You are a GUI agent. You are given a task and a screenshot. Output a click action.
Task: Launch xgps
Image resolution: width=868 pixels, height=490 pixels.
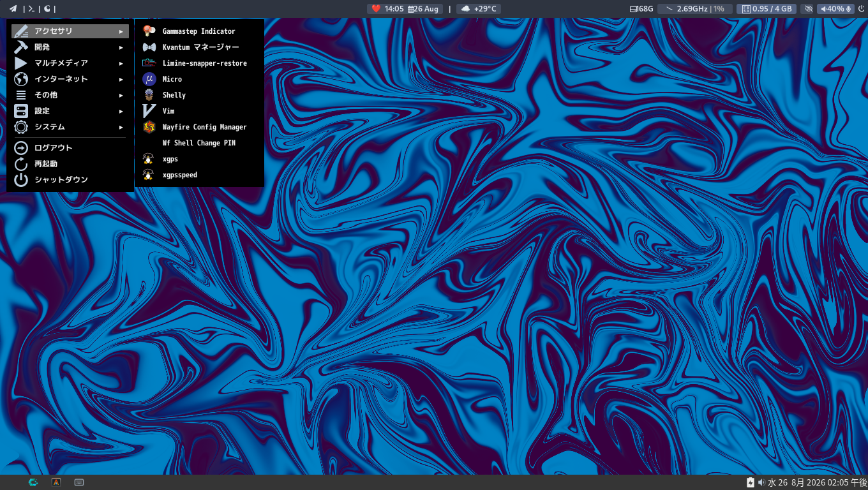pyautogui.click(x=199, y=159)
